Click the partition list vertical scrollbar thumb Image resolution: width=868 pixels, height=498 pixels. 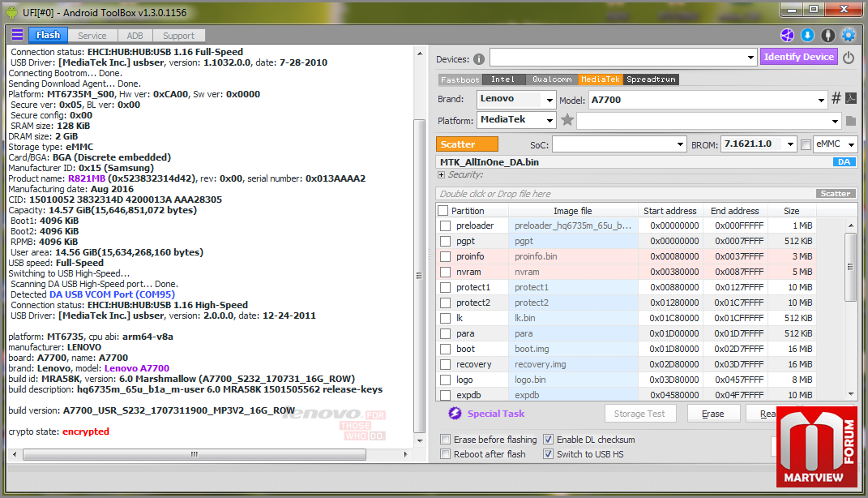point(851,267)
